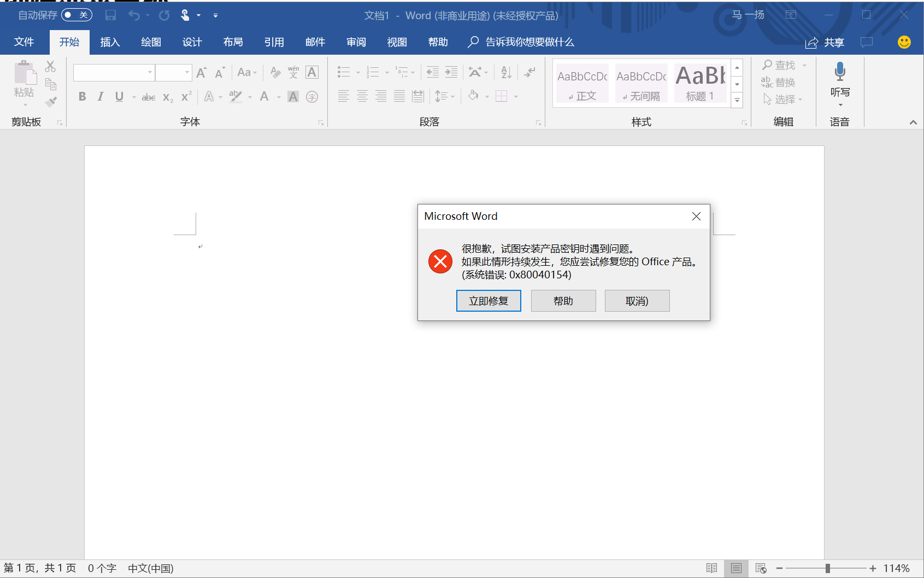Click 替换 replace button
This screenshot has height=578, width=924.
(x=778, y=83)
